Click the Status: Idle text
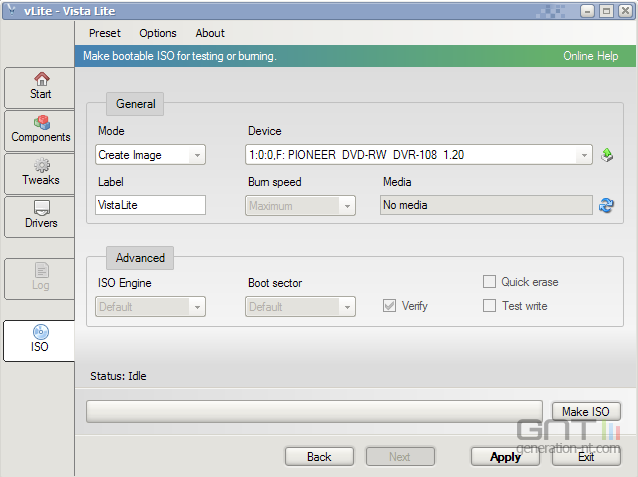638x477 pixels. (118, 376)
